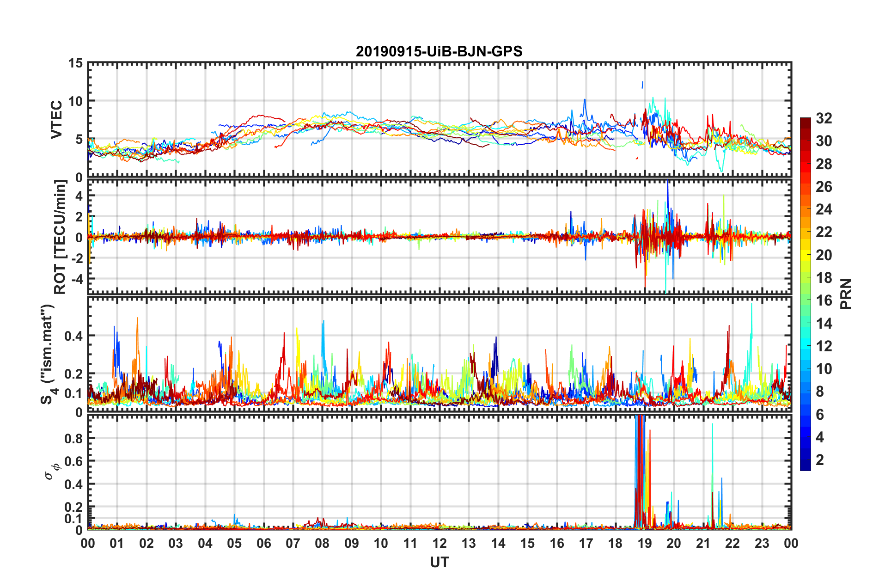This screenshot has width=879, height=588.
Task: Click x-axis tick label 23
Action: coord(762,543)
